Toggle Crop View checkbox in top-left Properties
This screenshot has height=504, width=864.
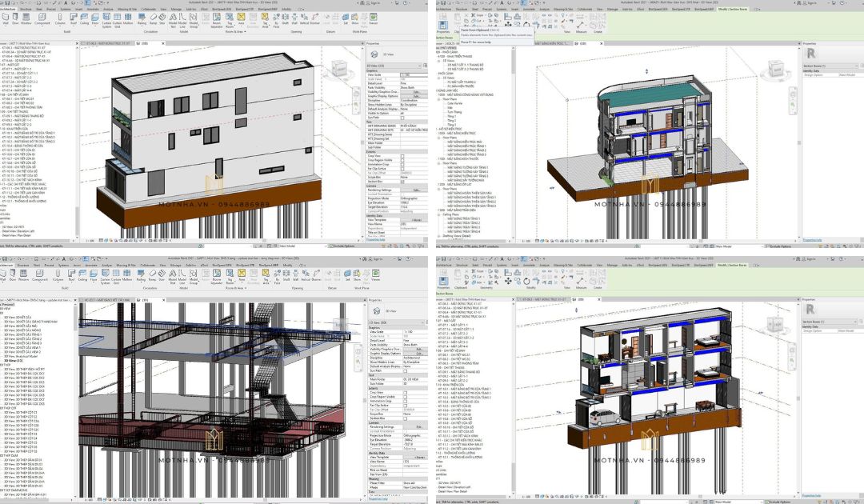click(402, 156)
